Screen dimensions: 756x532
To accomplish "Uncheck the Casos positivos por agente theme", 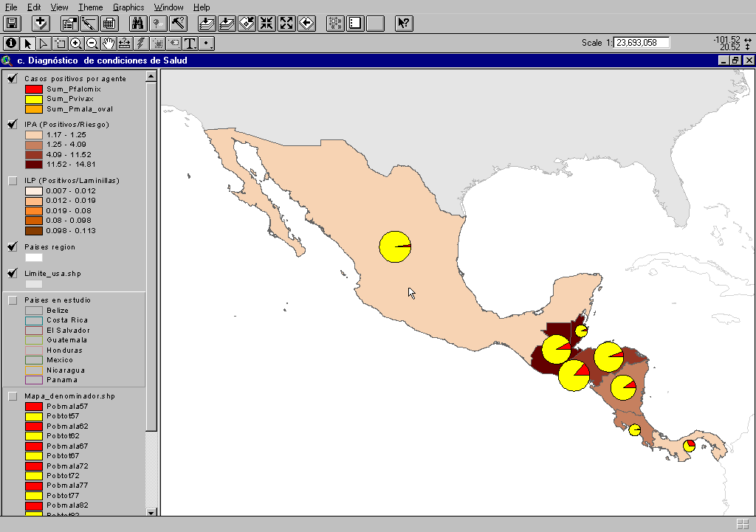I will pos(12,78).
